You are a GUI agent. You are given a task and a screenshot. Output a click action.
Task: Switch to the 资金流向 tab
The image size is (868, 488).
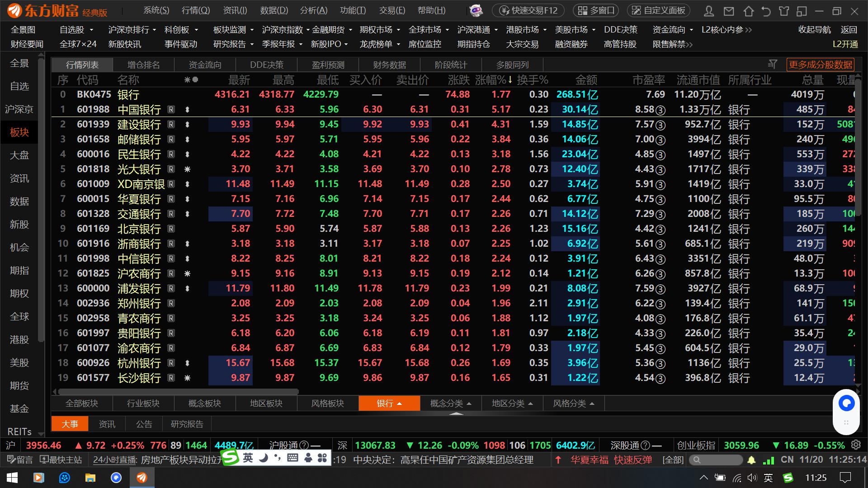205,65
